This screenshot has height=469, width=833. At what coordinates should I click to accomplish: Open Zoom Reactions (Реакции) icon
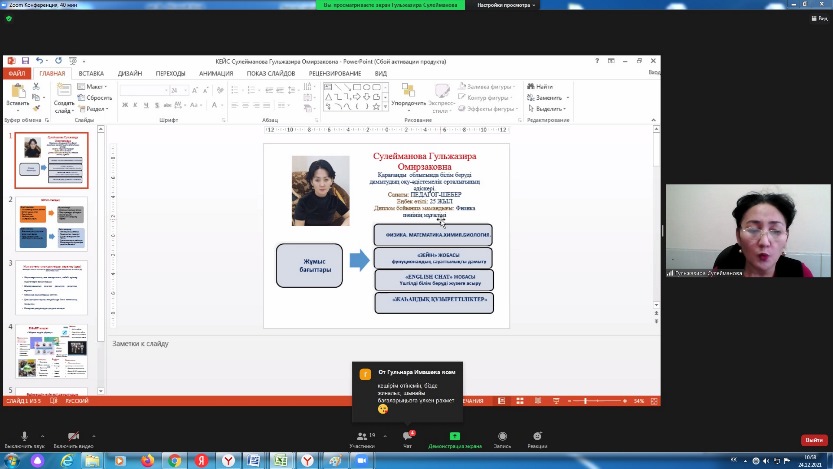(x=538, y=436)
